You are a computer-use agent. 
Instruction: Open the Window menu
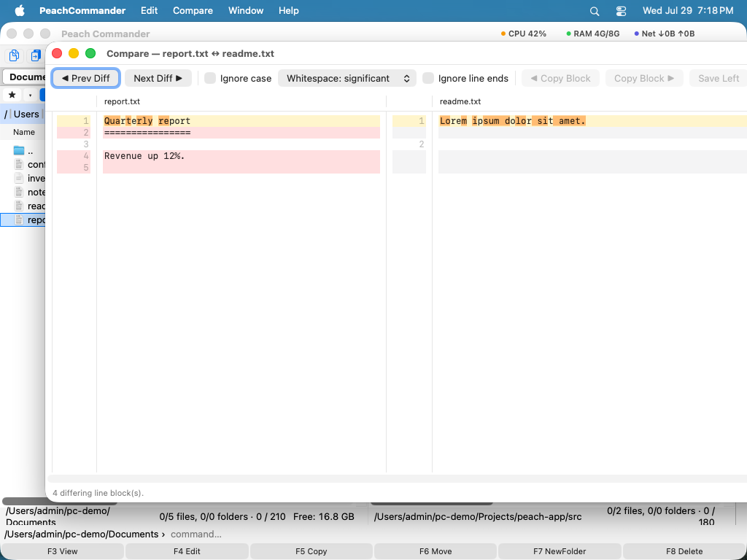pyautogui.click(x=246, y=10)
